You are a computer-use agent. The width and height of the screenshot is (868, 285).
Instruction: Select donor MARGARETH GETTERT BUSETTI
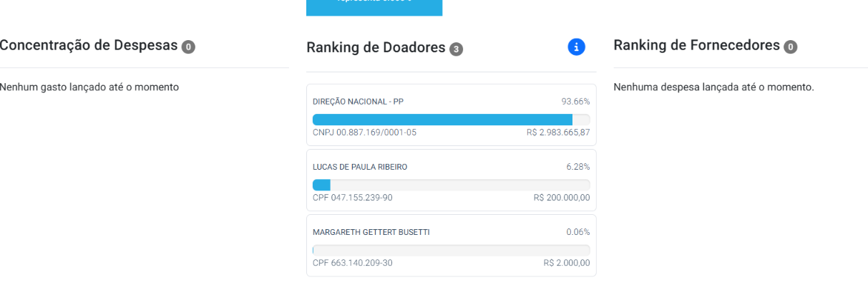(x=451, y=246)
